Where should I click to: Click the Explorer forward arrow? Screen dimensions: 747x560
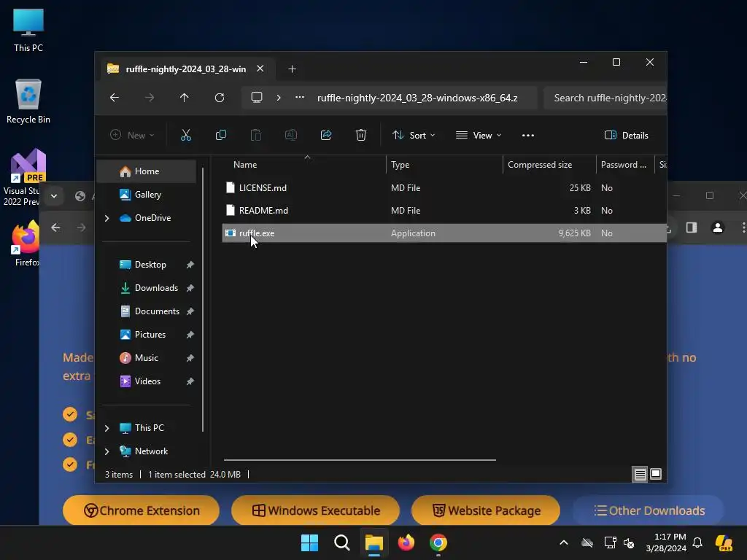149,98
